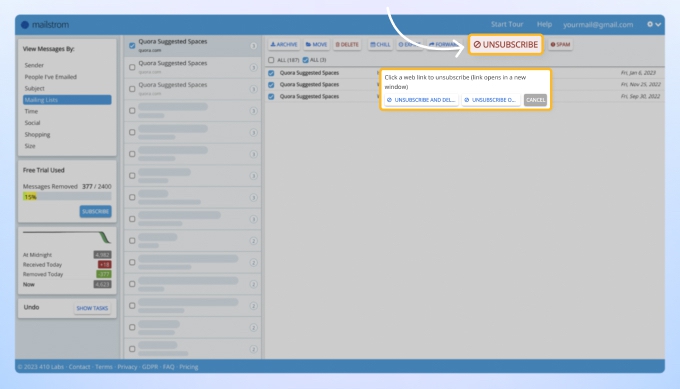Viewport: 680px width, 389px height.
Task: Toggle the ALL (3) checkbox
Action: point(305,60)
